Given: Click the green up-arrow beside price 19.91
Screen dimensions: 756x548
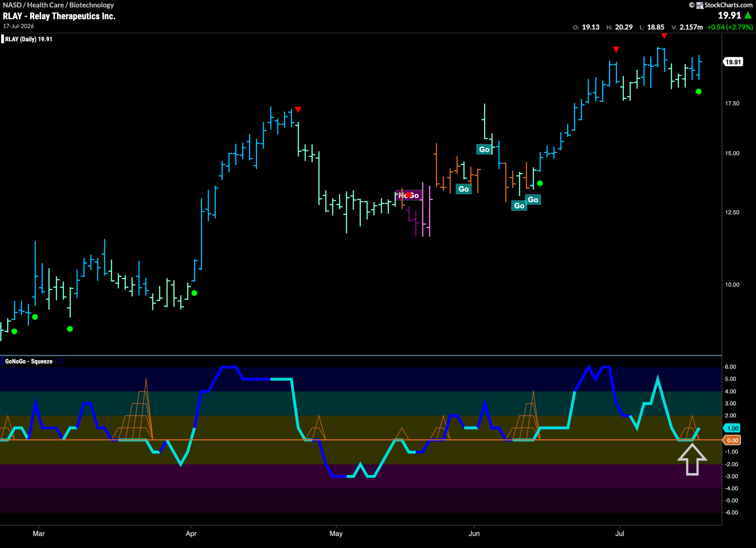Looking at the screenshot, I should 748,15.
